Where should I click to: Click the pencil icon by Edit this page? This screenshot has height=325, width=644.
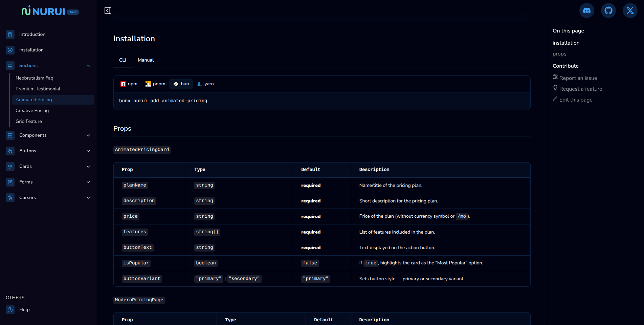point(555,99)
